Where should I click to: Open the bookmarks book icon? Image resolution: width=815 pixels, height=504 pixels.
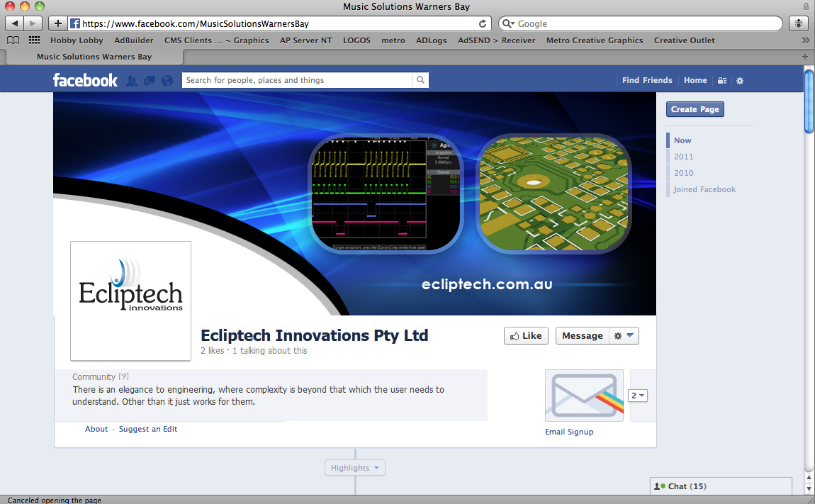tap(13, 40)
